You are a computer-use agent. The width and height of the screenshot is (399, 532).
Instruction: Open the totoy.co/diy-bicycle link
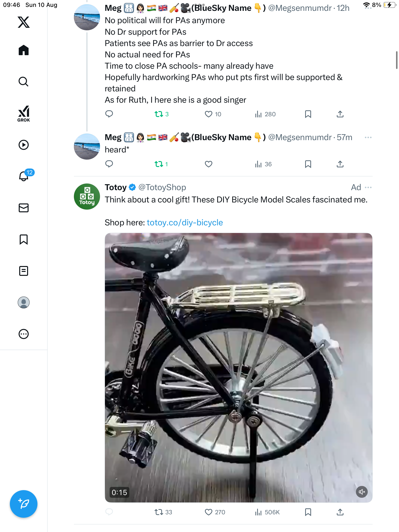point(185,223)
